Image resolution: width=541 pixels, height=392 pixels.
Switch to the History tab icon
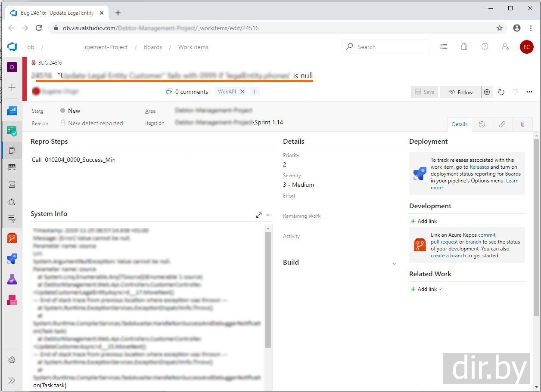(x=482, y=124)
